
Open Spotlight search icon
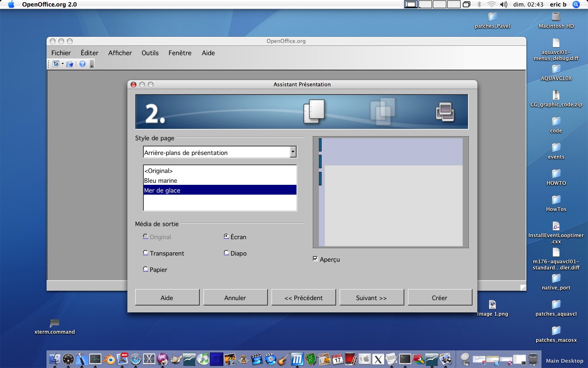pos(576,4)
